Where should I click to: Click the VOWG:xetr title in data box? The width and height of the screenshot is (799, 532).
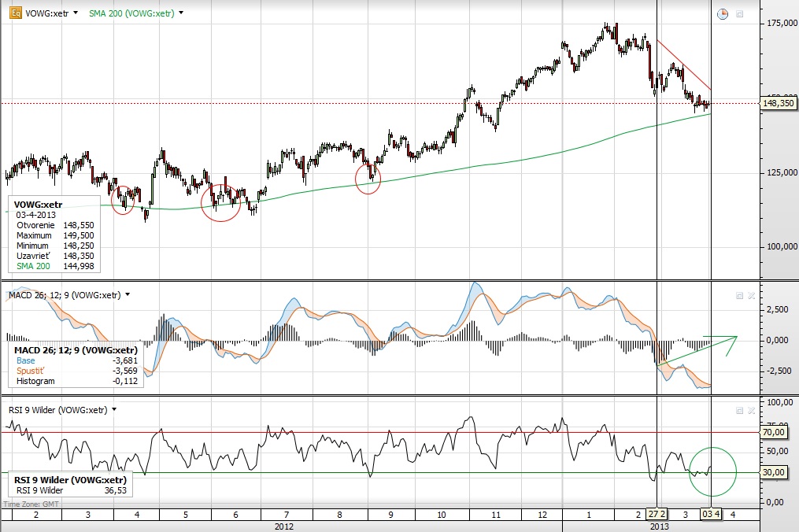[39, 205]
